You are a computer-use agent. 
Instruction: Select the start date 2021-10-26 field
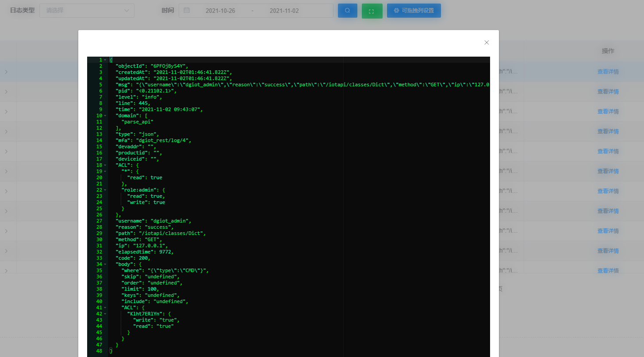(220, 11)
